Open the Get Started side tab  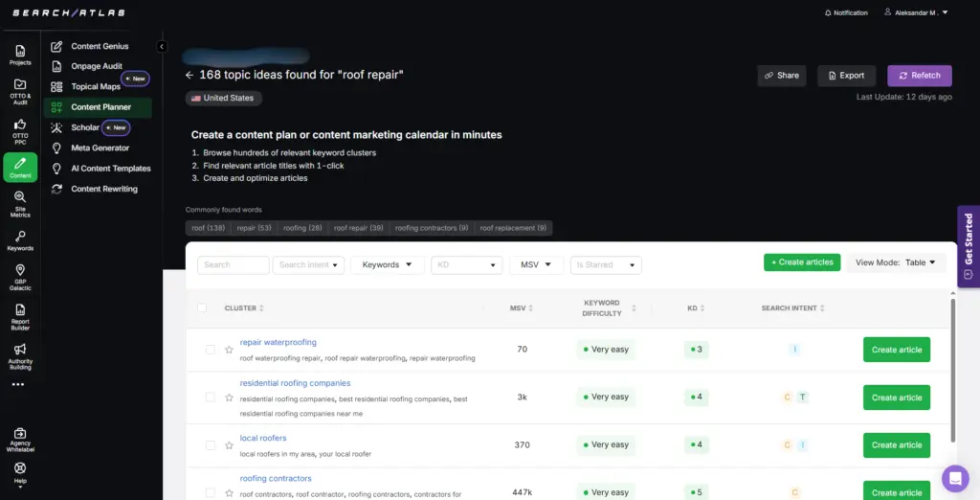pyautogui.click(x=969, y=246)
